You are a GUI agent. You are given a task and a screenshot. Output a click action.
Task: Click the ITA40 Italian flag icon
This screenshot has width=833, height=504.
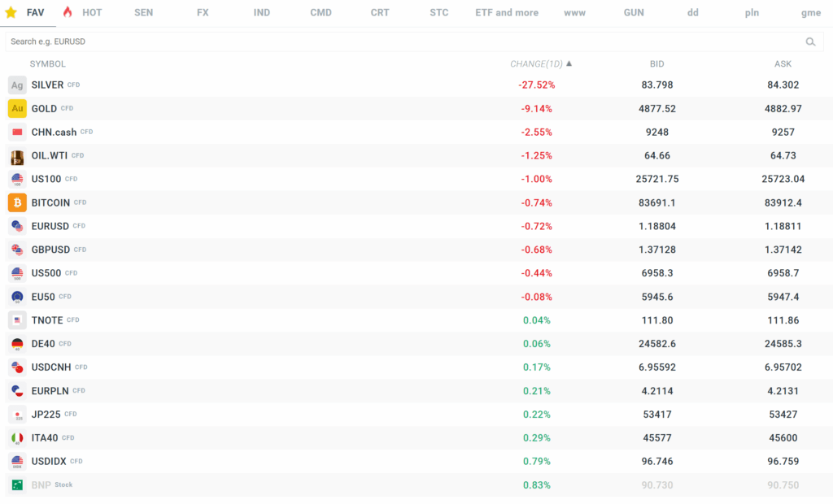point(17,438)
